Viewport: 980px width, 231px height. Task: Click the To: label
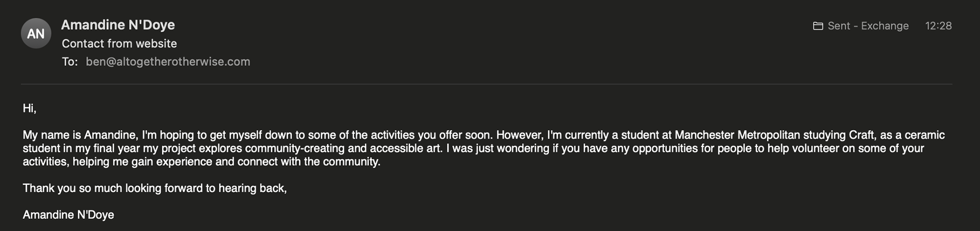click(x=70, y=62)
